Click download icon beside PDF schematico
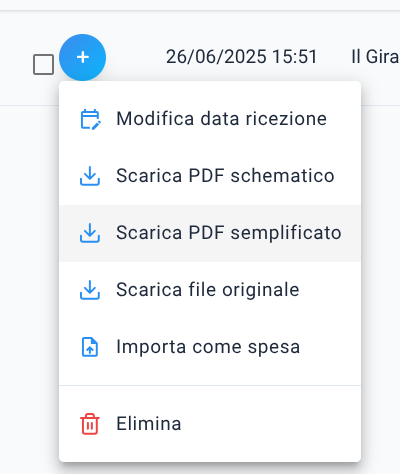The width and height of the screenshot is (400, 474). pos(90,176)
